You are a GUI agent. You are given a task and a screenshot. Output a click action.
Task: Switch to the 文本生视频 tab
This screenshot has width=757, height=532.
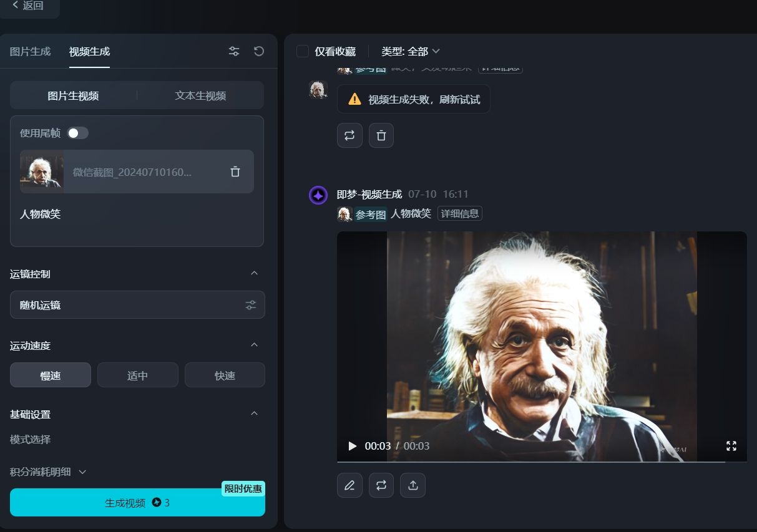tap(200, 95)
